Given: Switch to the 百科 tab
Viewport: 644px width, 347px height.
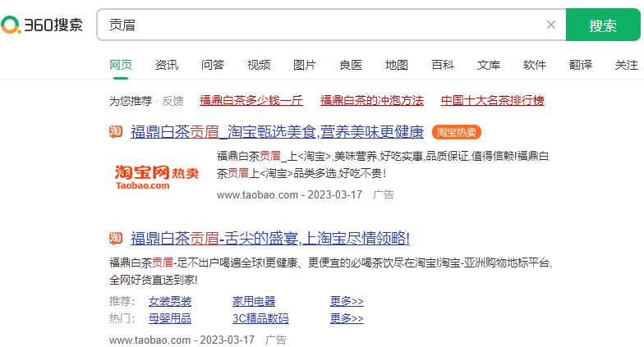Looking at the screenshot, I should tap(443, 65).
